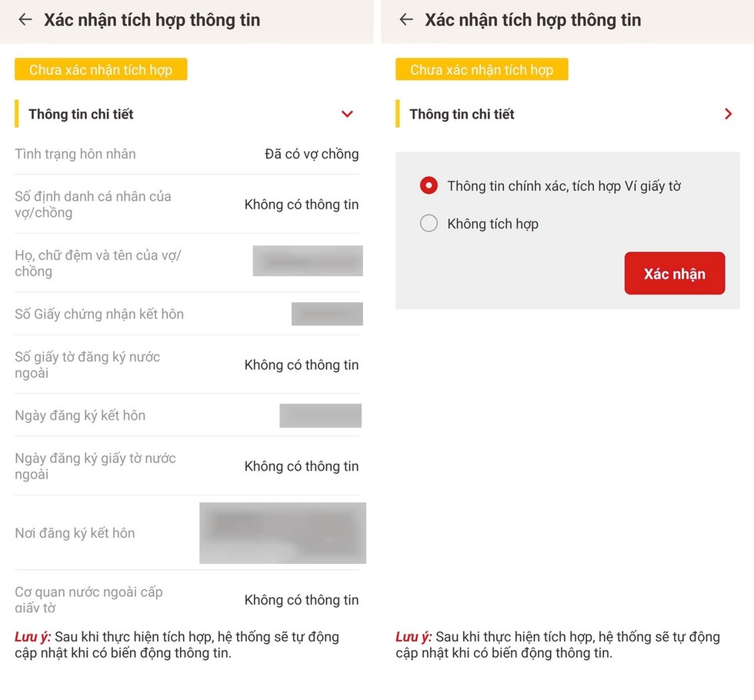Screen dimensions: 754x700
Task: Select 'Thông tin chính xác, tích hợp Ví giấy tờ'
Action: point(429,185)
